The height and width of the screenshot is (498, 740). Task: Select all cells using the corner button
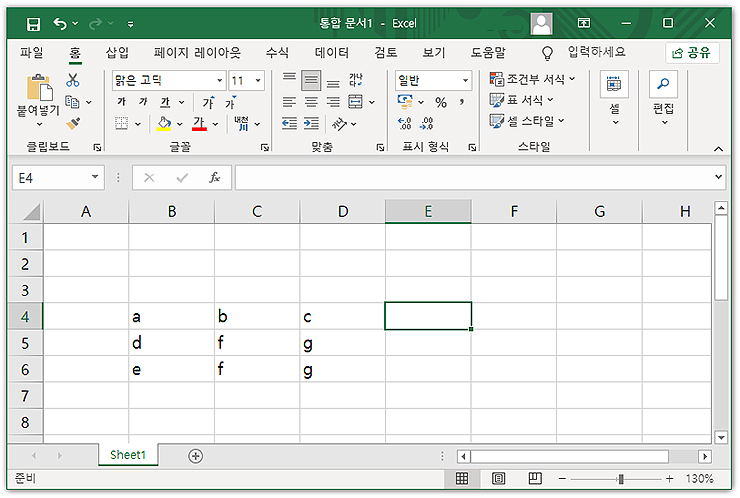pyautogui.click(x=32, y=211)
